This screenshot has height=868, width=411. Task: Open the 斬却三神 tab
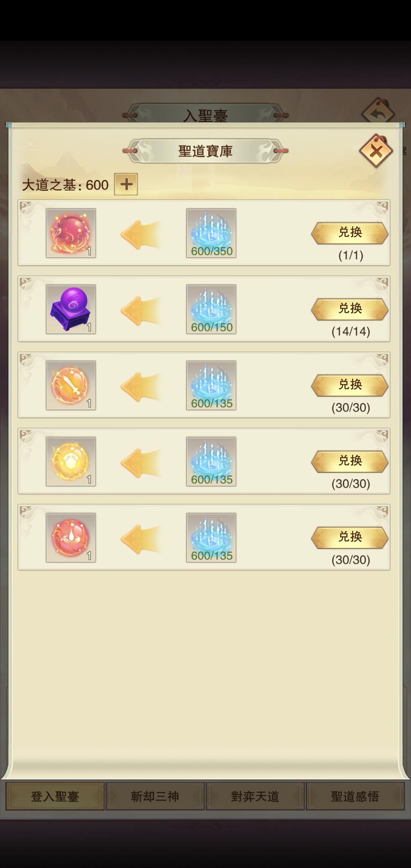[155, 796]
